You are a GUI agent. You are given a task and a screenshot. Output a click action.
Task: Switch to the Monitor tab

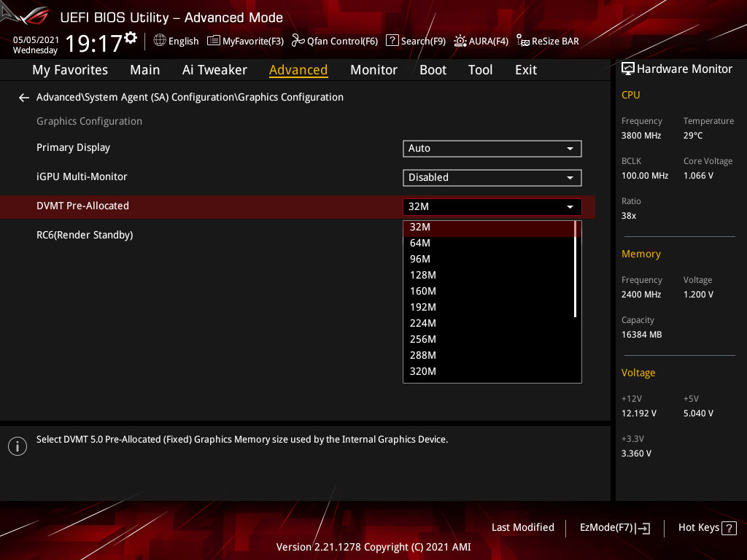[374, 70]
